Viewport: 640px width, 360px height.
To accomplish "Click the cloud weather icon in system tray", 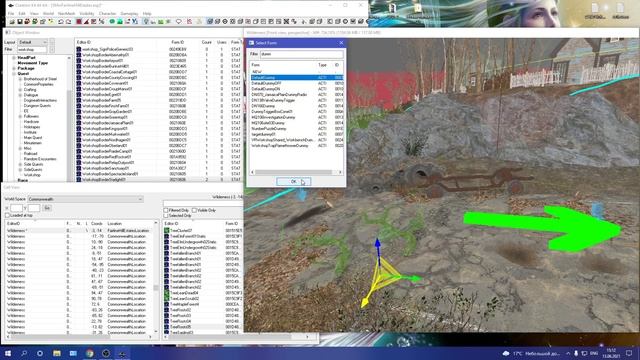I will click(506, 353).
